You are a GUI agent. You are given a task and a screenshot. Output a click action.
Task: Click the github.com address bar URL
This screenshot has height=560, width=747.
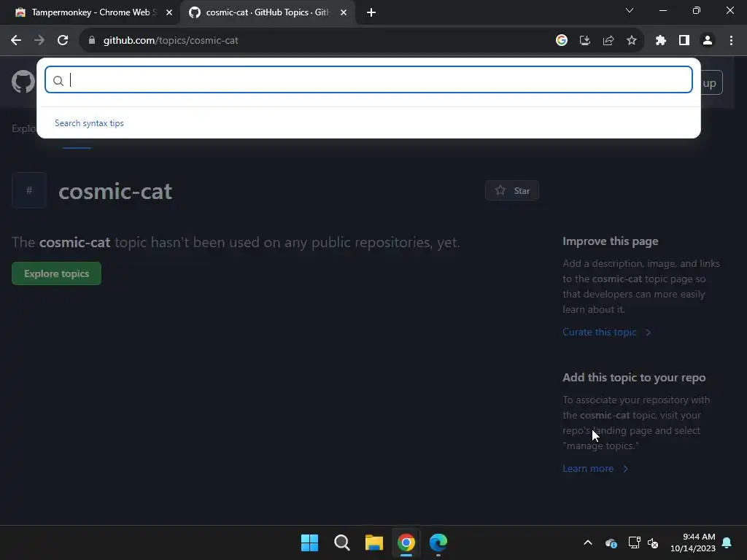click(x=171, y=41)
